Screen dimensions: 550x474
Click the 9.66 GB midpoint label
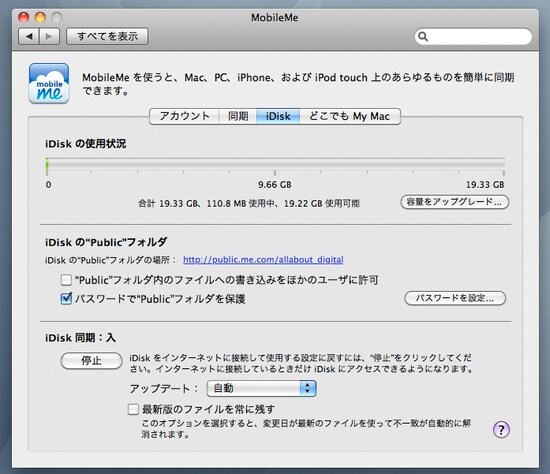(x=275, y=185)
